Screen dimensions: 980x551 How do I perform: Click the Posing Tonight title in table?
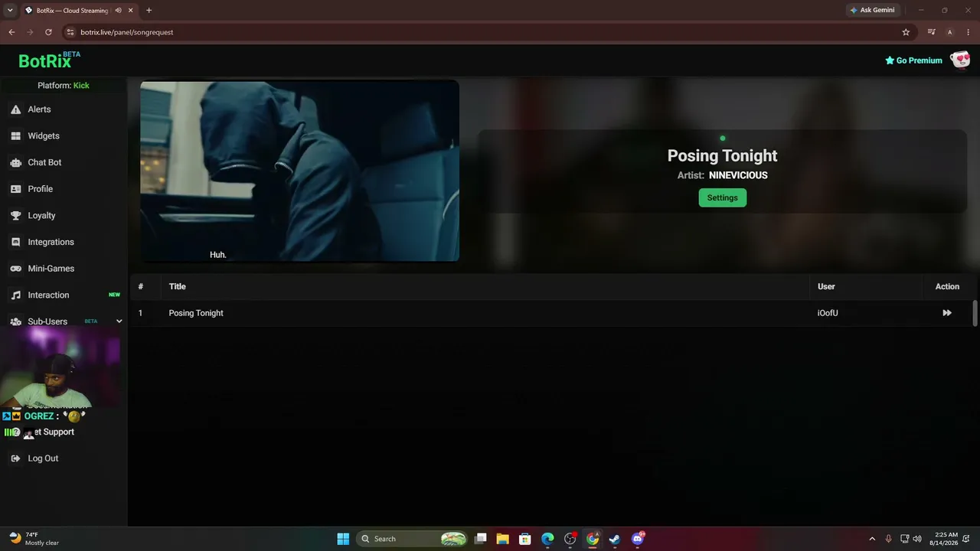tap(196, 313)
